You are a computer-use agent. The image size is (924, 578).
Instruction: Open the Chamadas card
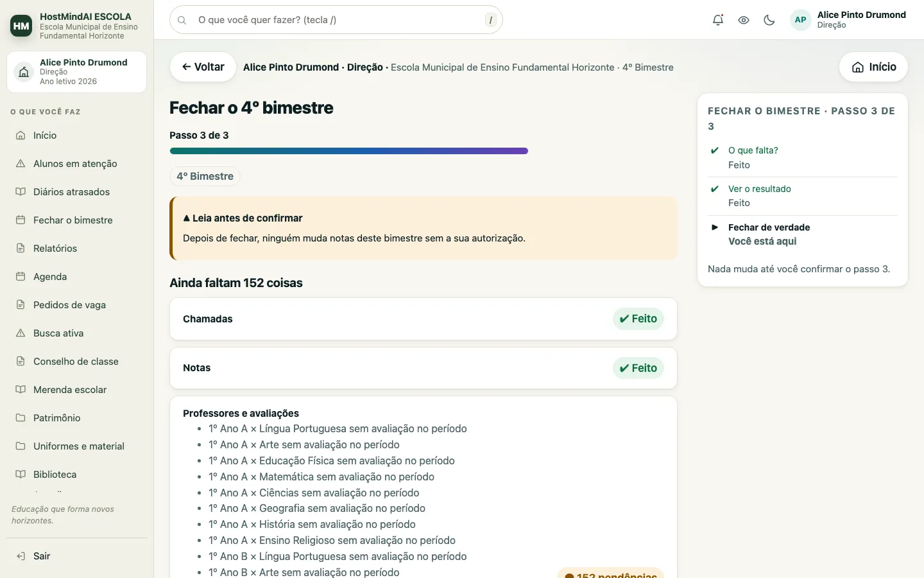424,319
